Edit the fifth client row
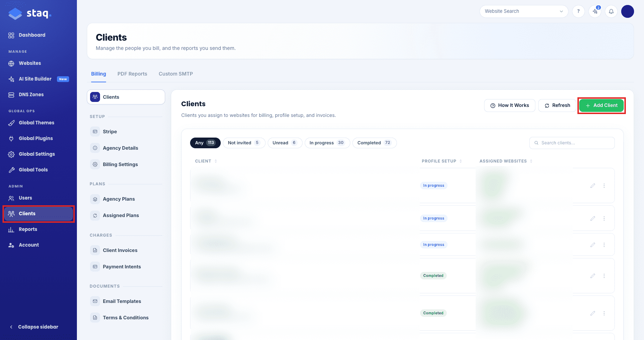The image size is (644, 340). (x=593, y=313)
